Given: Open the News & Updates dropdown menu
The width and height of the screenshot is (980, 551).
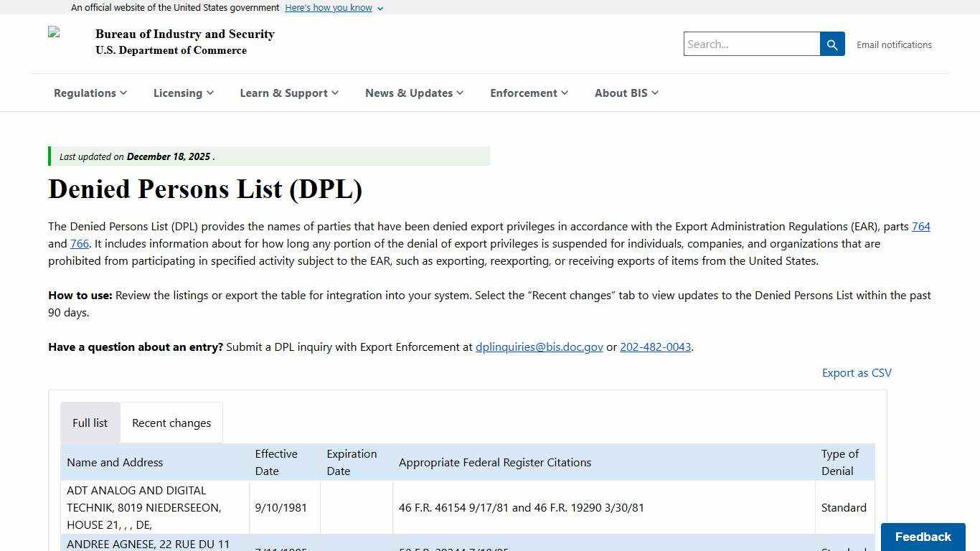Looking at the screenshot, I should pyautogui.click(x=414, y=93).
